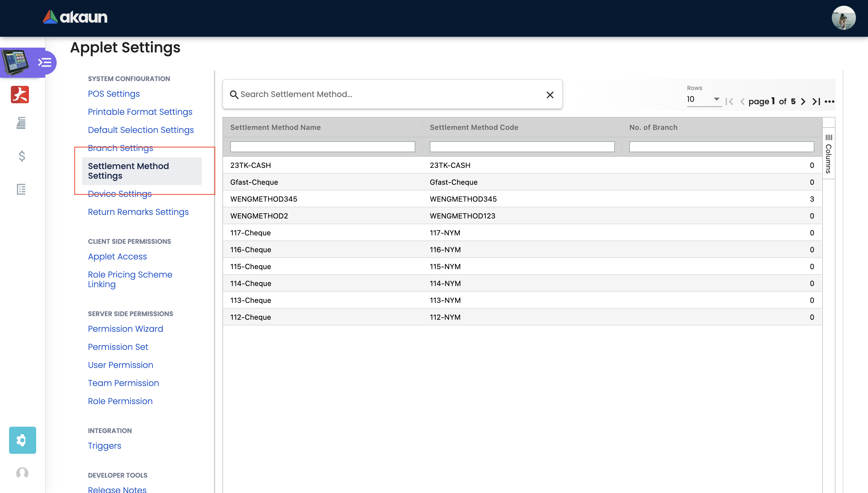Screen dimensions: 868x493
Task: Select Branch Settings in sidebar
Action: pos(121,148)
